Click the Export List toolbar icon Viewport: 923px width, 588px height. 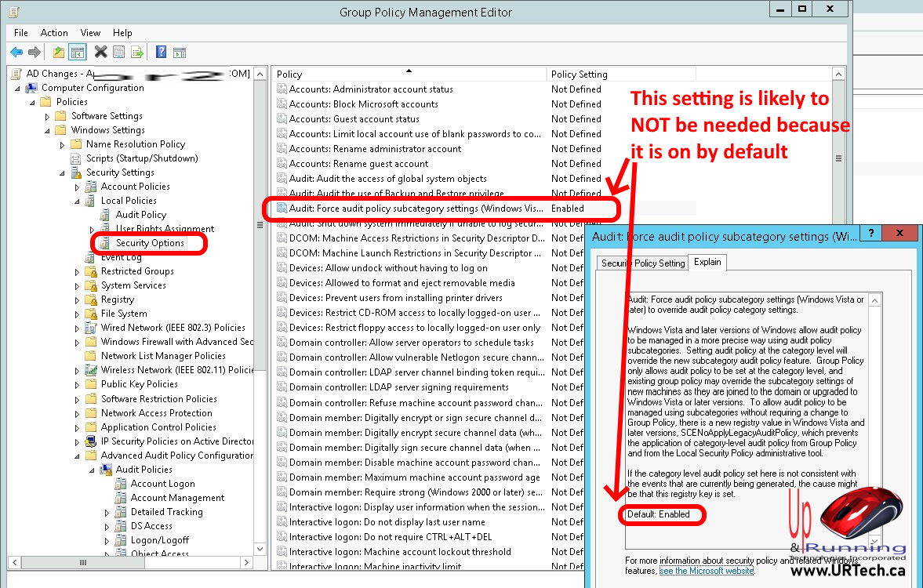(x=137, y=53)
